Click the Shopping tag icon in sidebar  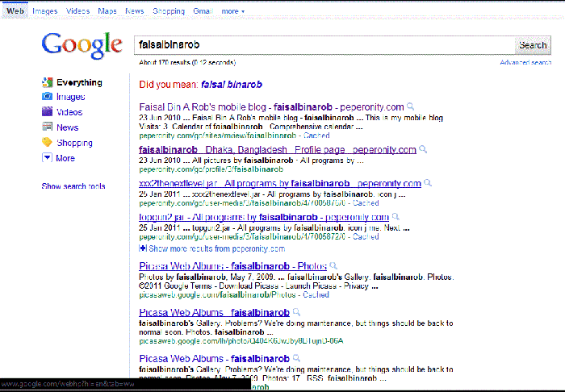tap(47, 142)
